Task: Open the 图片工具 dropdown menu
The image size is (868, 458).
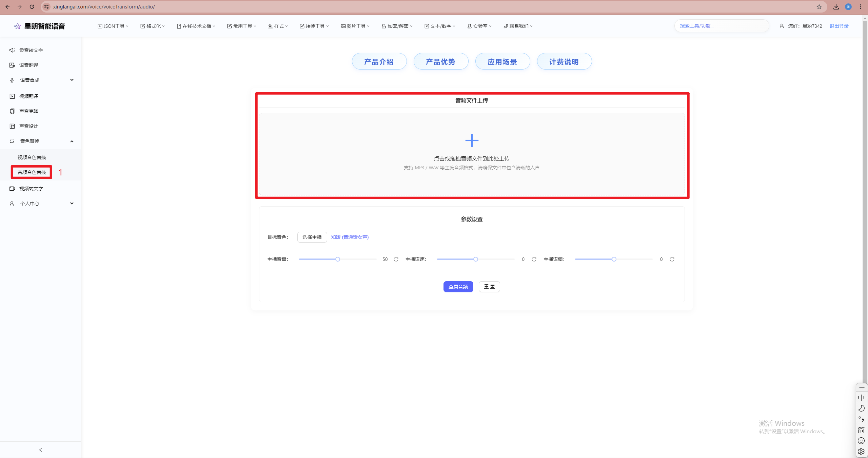Action: click(x=355, y=26)
